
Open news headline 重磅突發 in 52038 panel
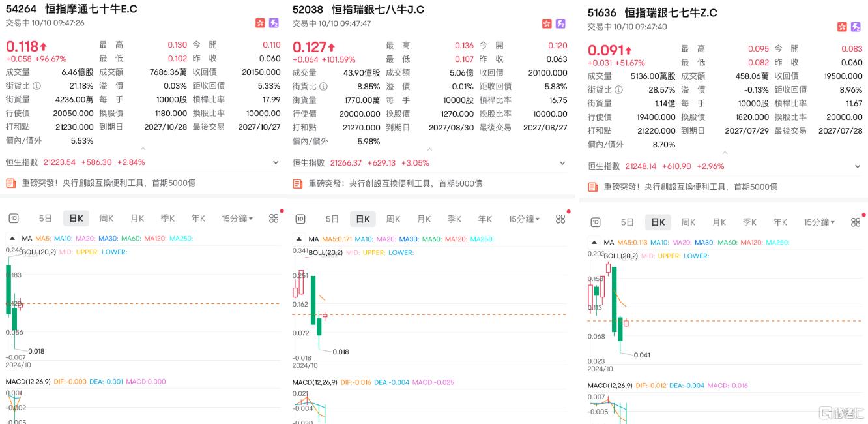[395, 183]
